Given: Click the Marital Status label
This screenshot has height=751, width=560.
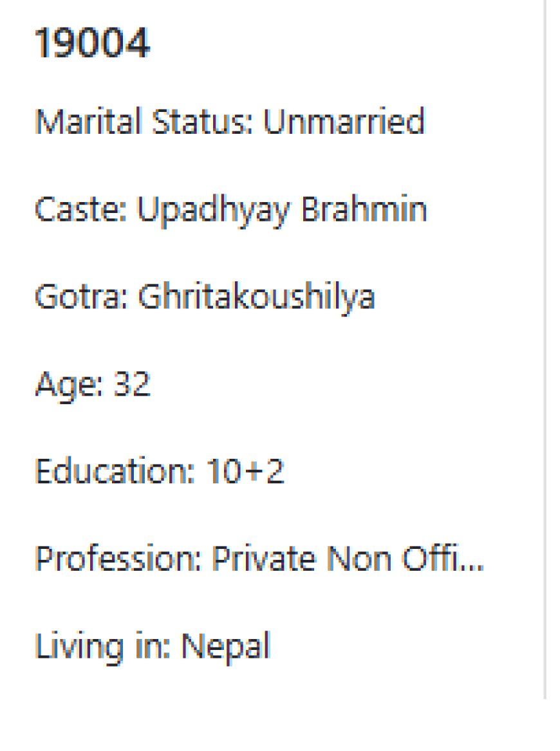Looking at the screenshot, I should point(144,121).
